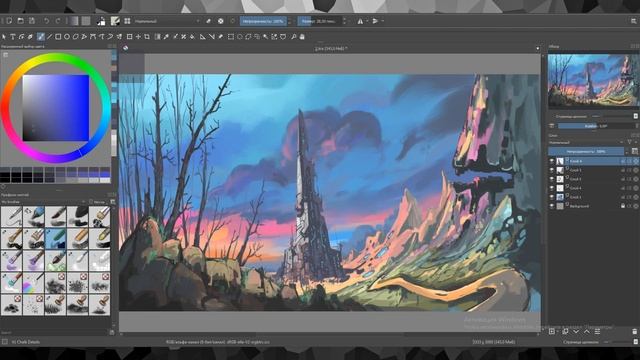Adjust brush size stepper arrows
The height and width of the screenshot is (360, 640).
click(345, 21)
